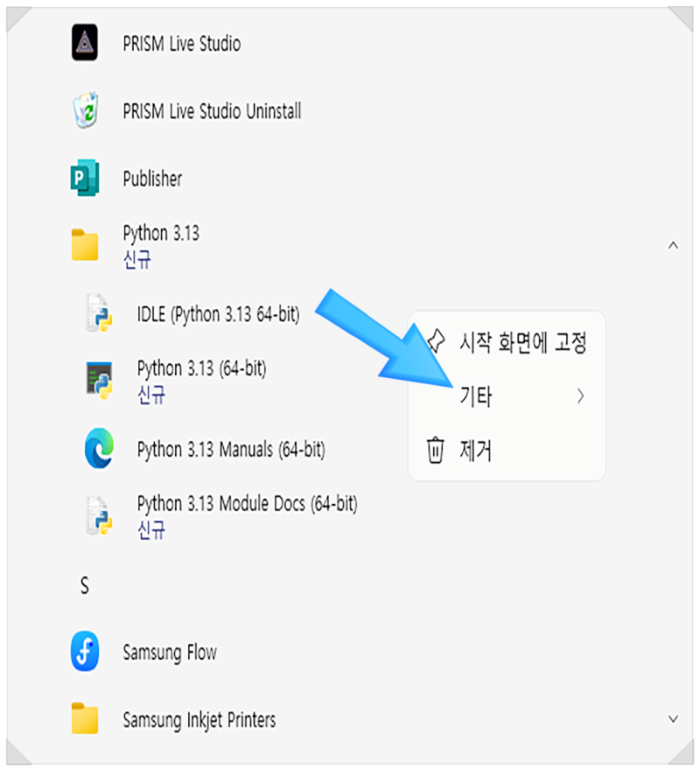This screenshot has width=700, height=771.
Task: Open IDLE (Python 3.13 64-bit) label
Action: [x=218, y=314]
